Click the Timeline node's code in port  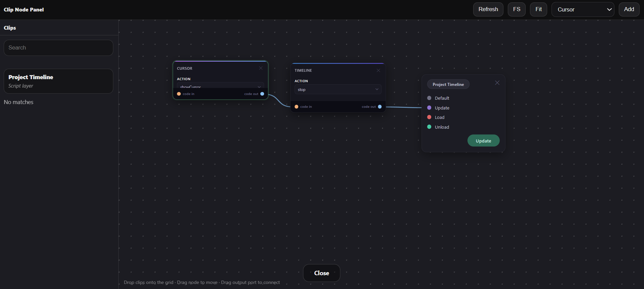click(297, 107)
